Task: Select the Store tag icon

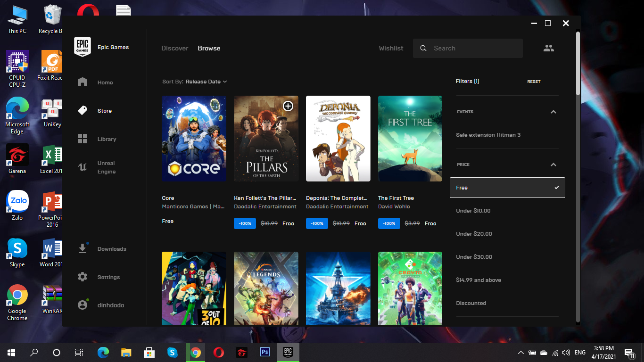Action: 83,110
